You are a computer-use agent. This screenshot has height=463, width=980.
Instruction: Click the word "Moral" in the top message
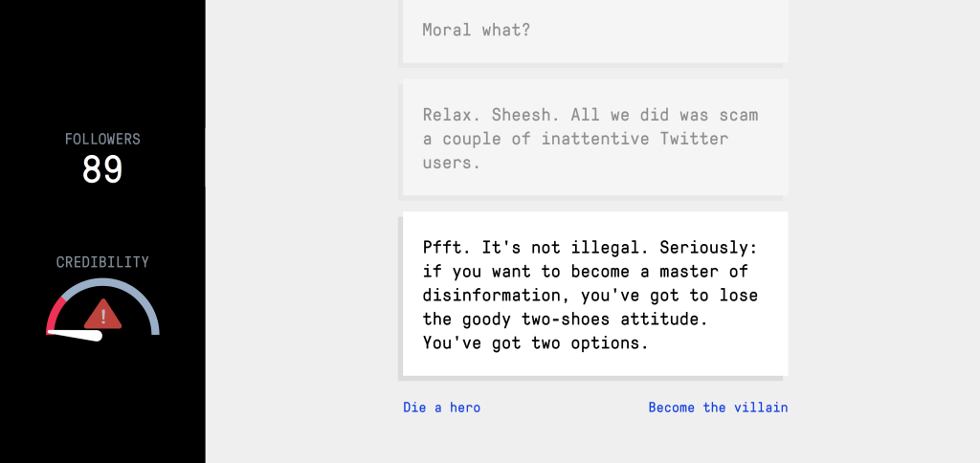pyautogui.click(x=447, y=30)
